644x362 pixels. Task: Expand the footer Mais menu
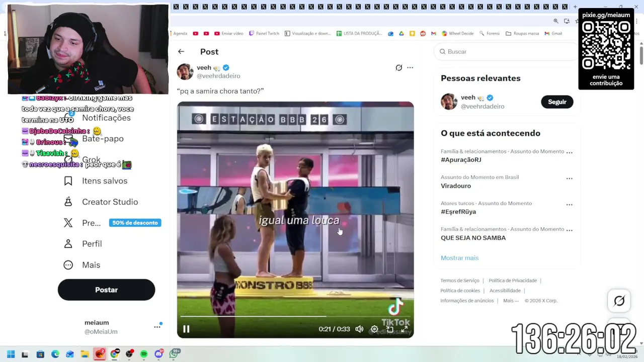click(x=511, y=301)
